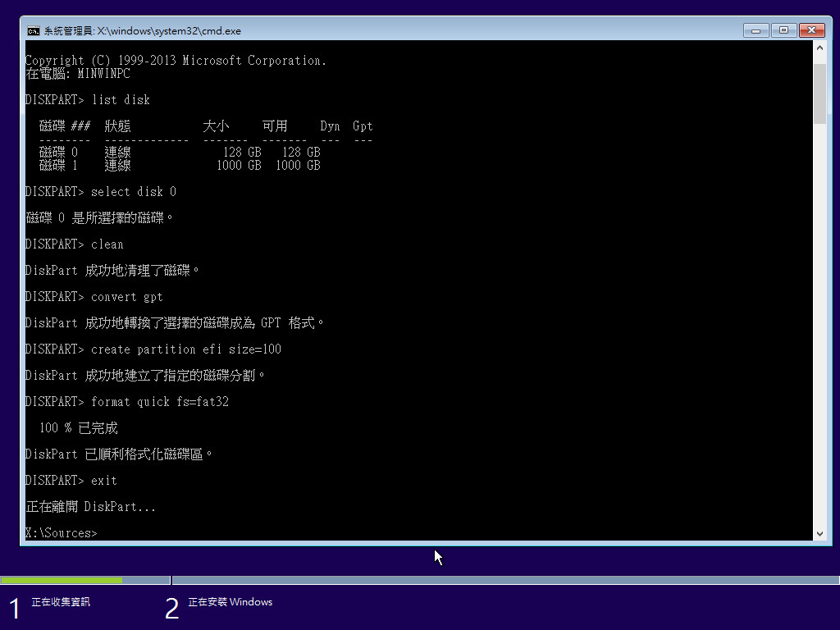This screenshot has height=630, width=840.
Task: Minimize the cmd.exe window
Action: pyautogui.click(x=756, y=30)
